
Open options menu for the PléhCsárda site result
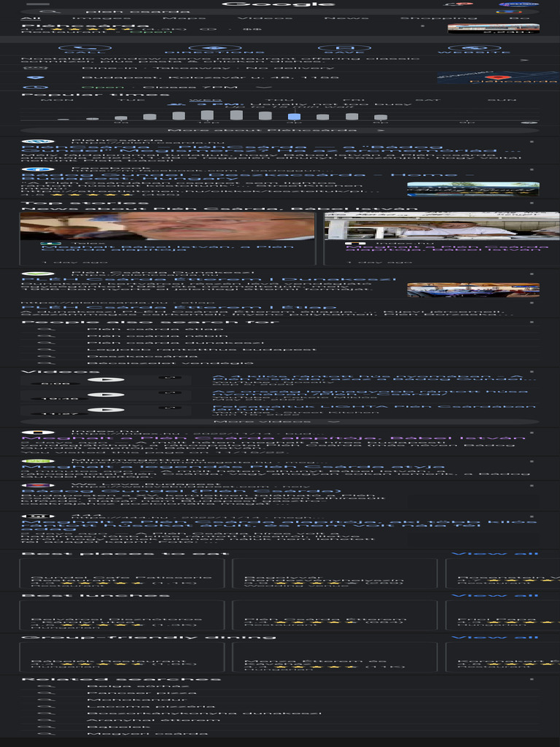click(532, 142)
